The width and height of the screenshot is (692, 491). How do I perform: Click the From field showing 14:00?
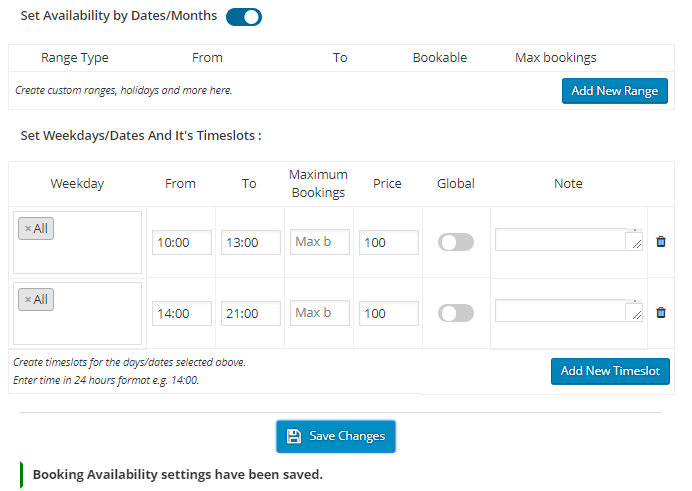[181, 313]
